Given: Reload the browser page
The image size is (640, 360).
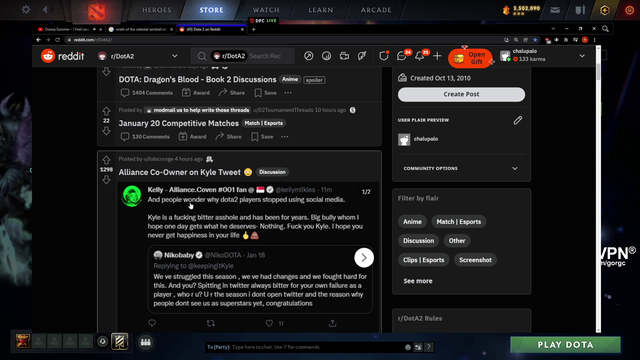Looking at the screenshot, I should click(x=57, y=40).
